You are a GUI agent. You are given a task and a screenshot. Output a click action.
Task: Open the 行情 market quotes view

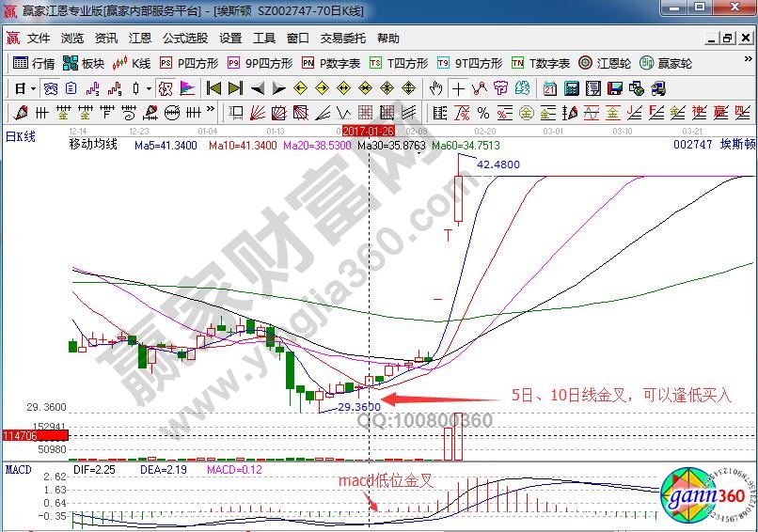tap(34, 64)
